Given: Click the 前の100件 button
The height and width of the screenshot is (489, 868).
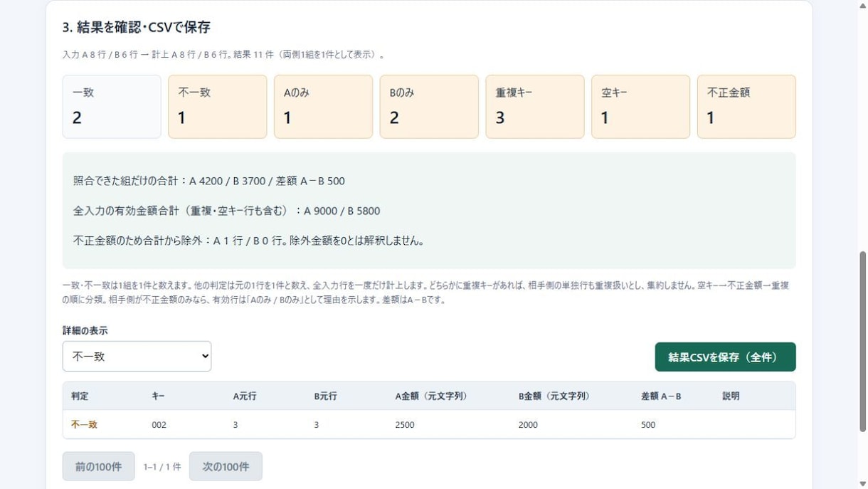Looking at the screenshot, I should click(98, 466).
